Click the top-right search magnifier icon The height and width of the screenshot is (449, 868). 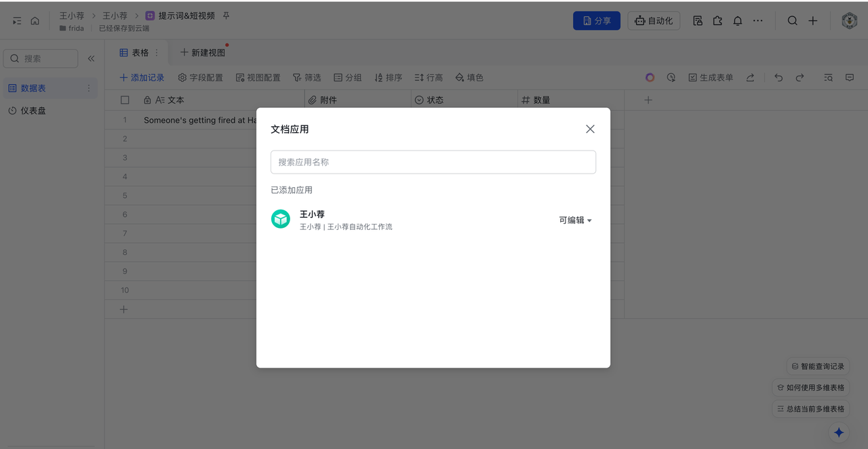click(792, 21)
